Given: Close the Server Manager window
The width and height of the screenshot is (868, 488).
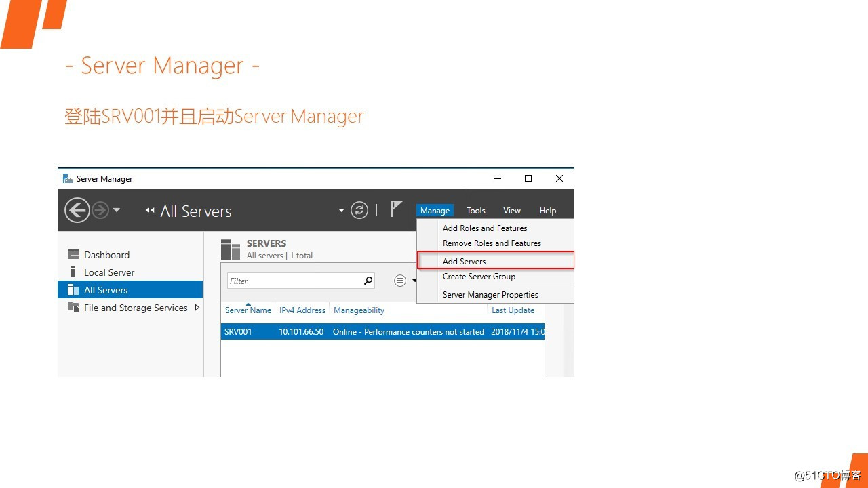Looking at the screenshot, I should (559, 179).
